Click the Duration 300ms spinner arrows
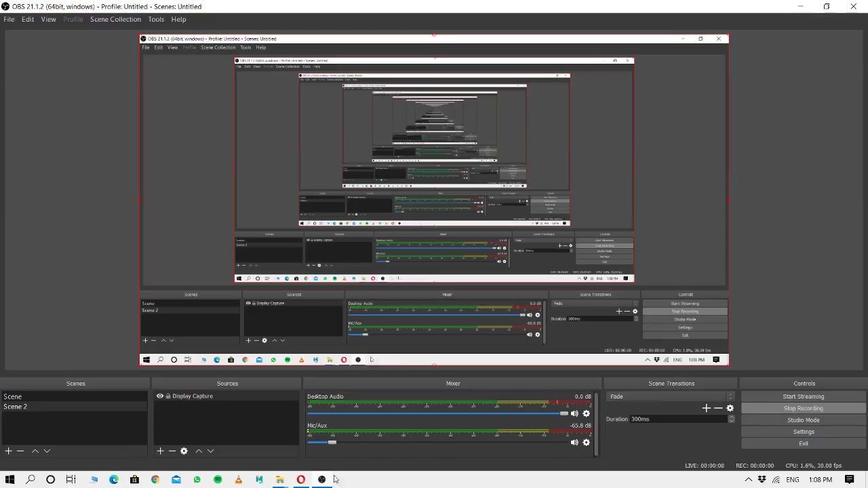 731,419
